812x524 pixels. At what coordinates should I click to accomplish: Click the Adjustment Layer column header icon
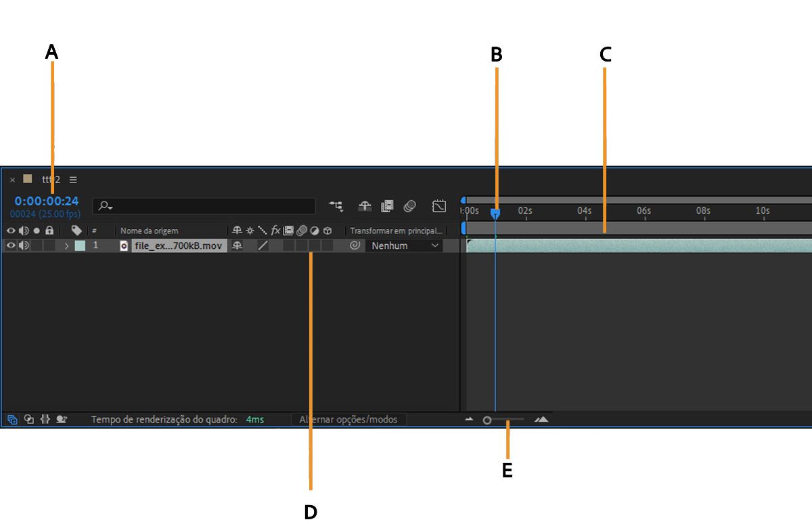tap(315, 231)
